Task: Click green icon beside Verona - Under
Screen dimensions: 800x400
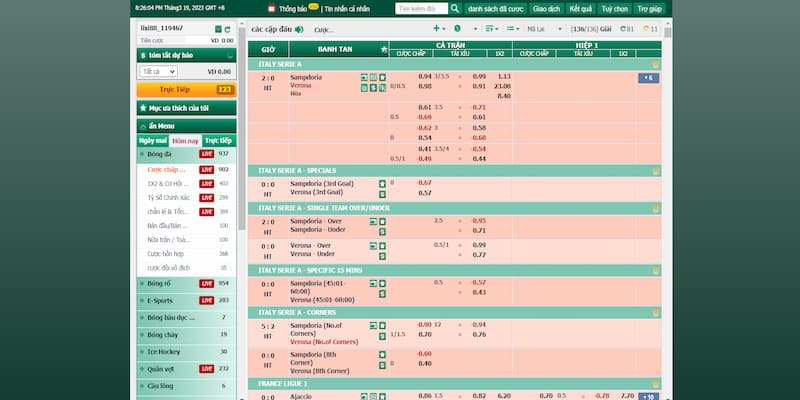Action: point(382,256)
